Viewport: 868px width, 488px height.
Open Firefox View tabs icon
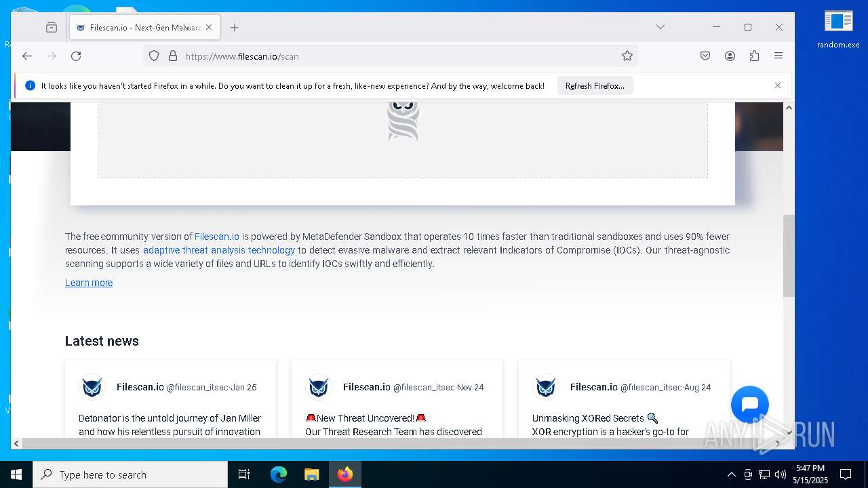pos(52,28)
